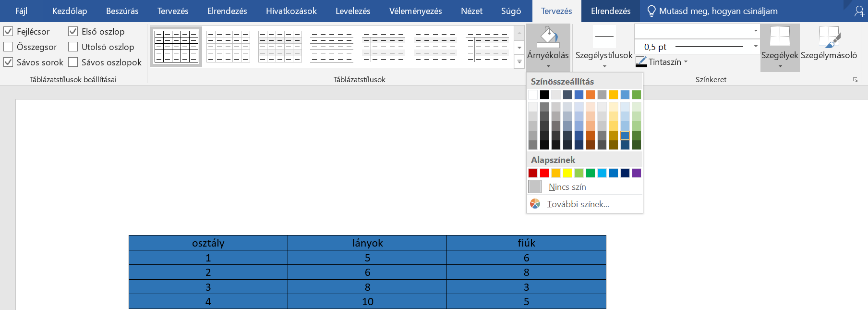Open the További színek color wheel icon
Screen dimensions: 868x310
[x=535, y=204]
